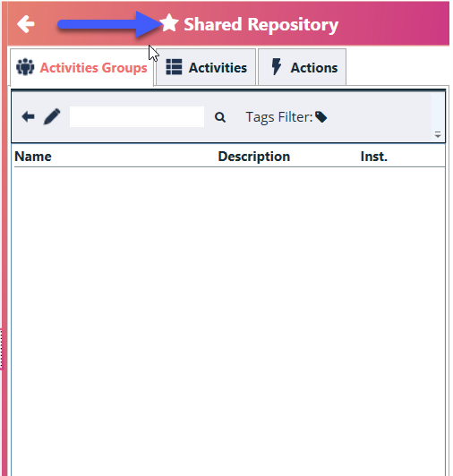Open the Activities Groups tab
This screenshot has height=476, width=453.
(x=82, y=67)
